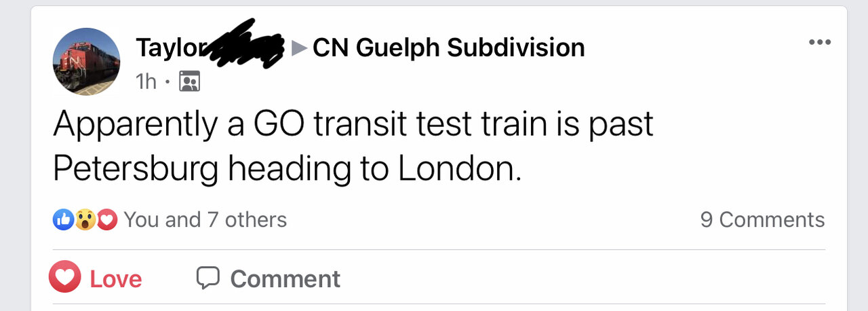Click the blue thumbs-up reaction icon
This screenshot has width=868, height=311.
63,219
